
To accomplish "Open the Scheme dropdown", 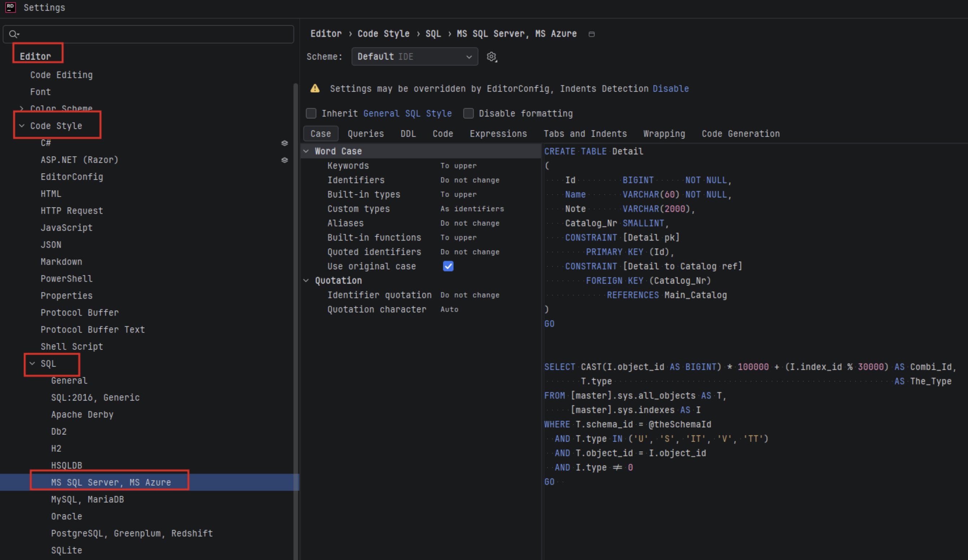I will click(414, 56).
